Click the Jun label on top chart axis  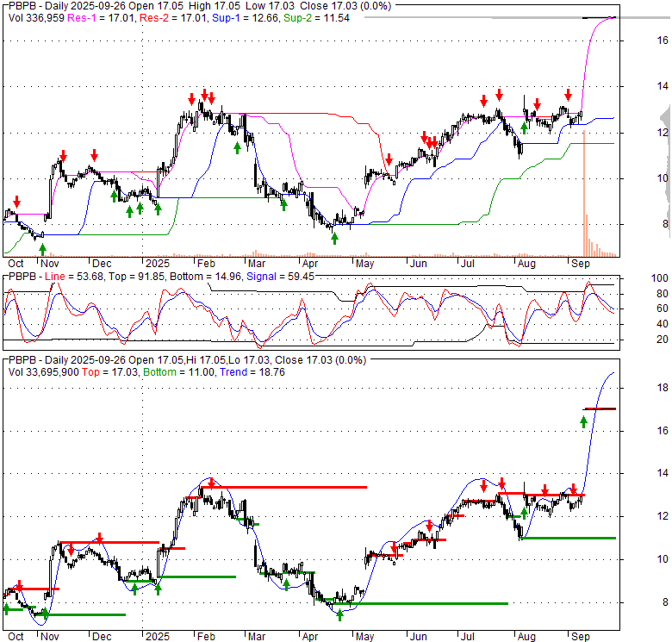click(x=419, y=263)
